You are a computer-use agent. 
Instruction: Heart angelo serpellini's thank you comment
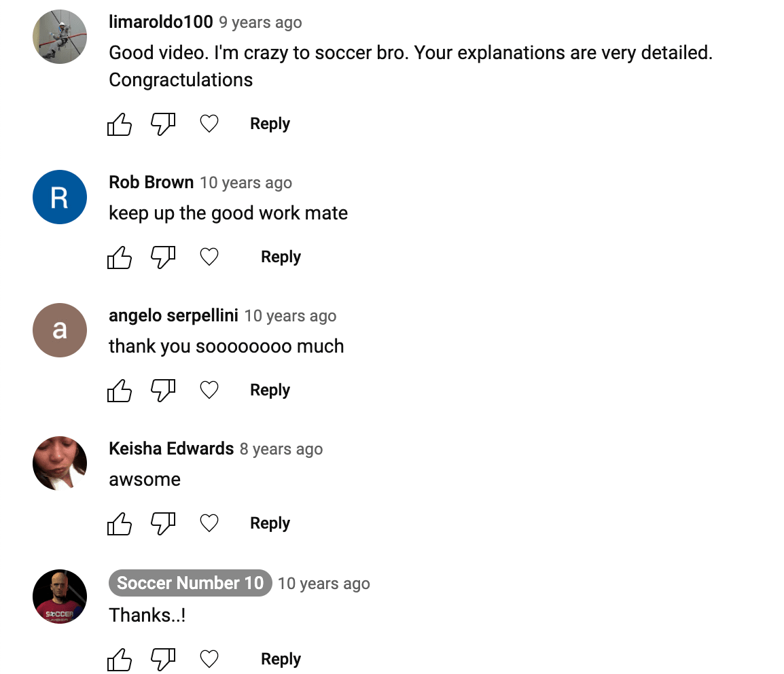209,390
